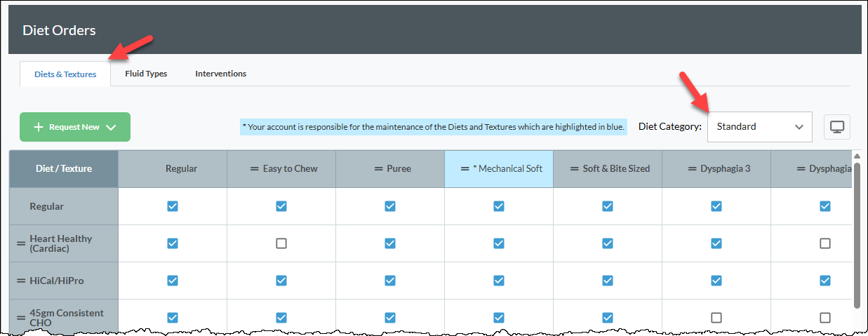Uncheck Regular diet Puree checkbox

[390, 206]
